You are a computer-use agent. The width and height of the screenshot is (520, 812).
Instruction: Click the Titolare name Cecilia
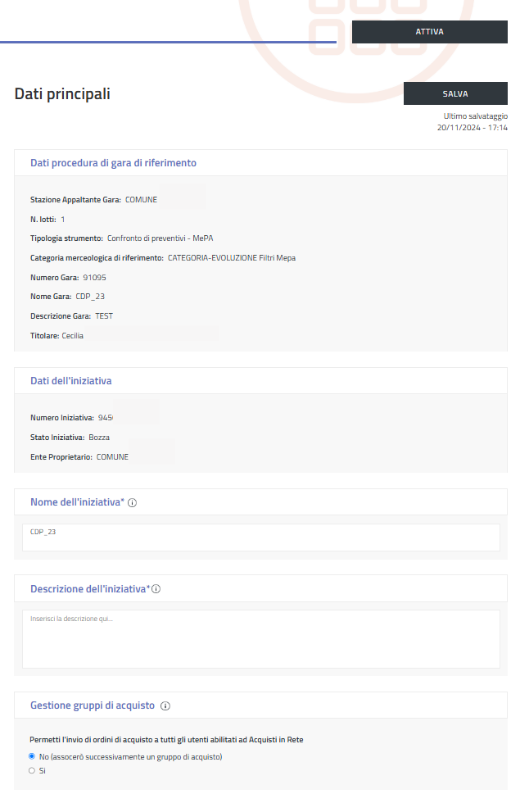click(x=73, y=335)
